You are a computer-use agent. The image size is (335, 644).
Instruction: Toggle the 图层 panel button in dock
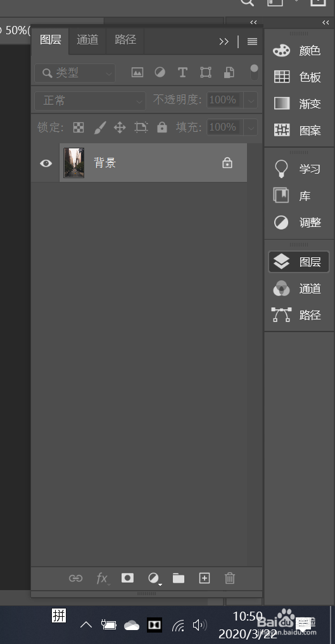coord(299,262)
